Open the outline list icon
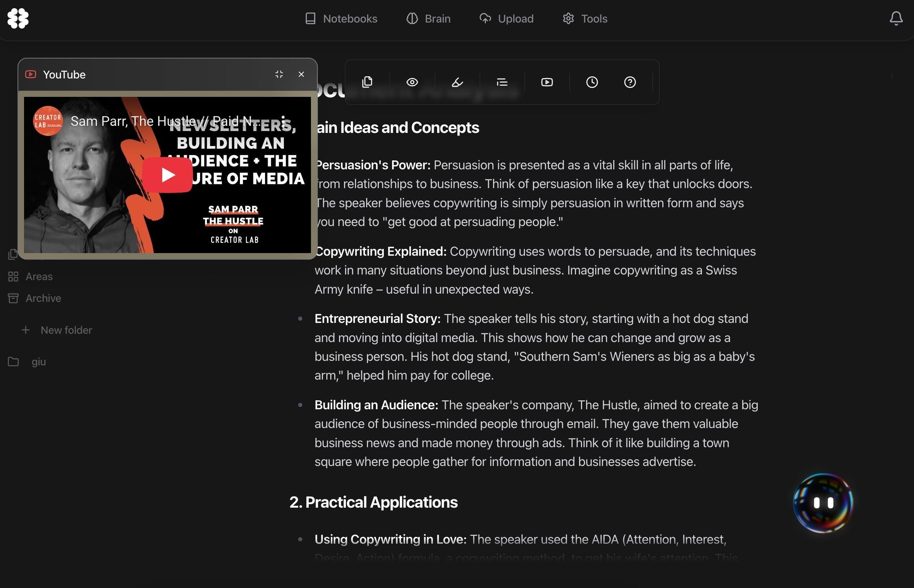 pyautogui.click(x=502, y=82)
